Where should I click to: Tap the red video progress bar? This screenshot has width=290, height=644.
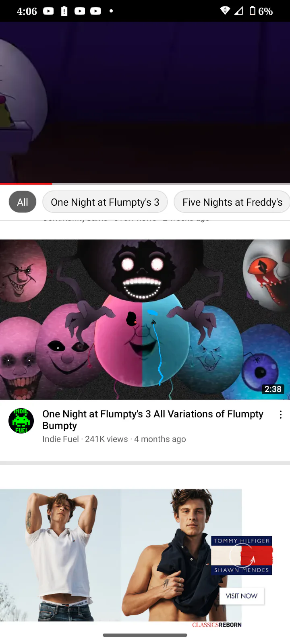pos(26,184)
